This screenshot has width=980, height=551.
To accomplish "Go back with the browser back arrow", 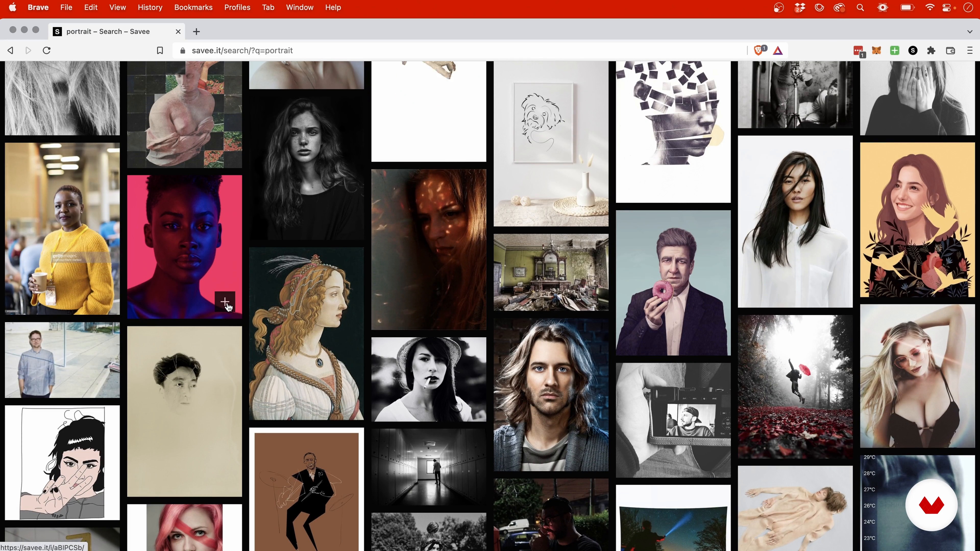I will [x=11, y=51].
